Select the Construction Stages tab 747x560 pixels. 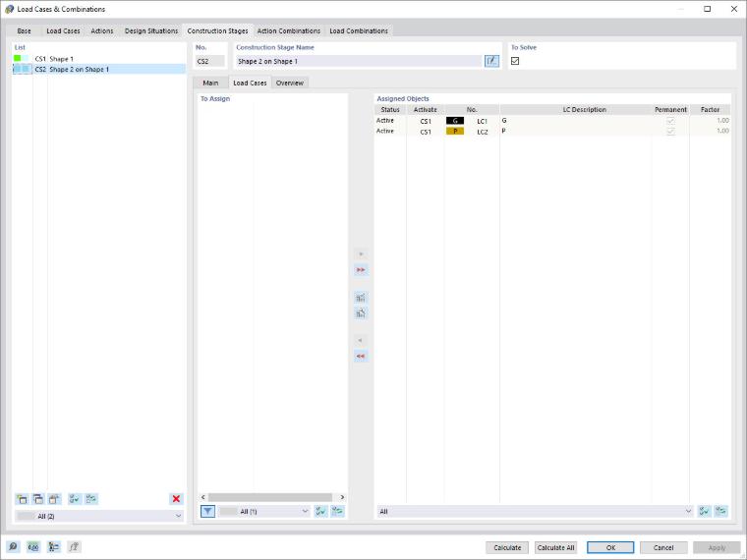(218, 31)
